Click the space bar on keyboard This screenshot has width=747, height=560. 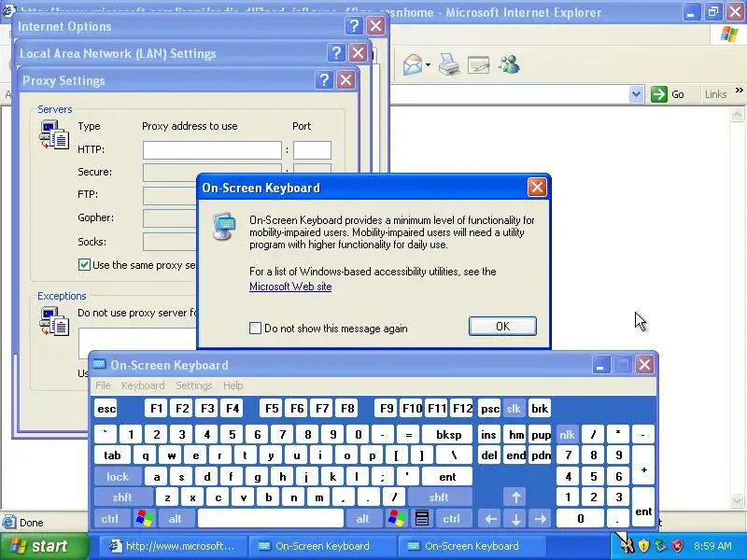[x=270, y=518]
